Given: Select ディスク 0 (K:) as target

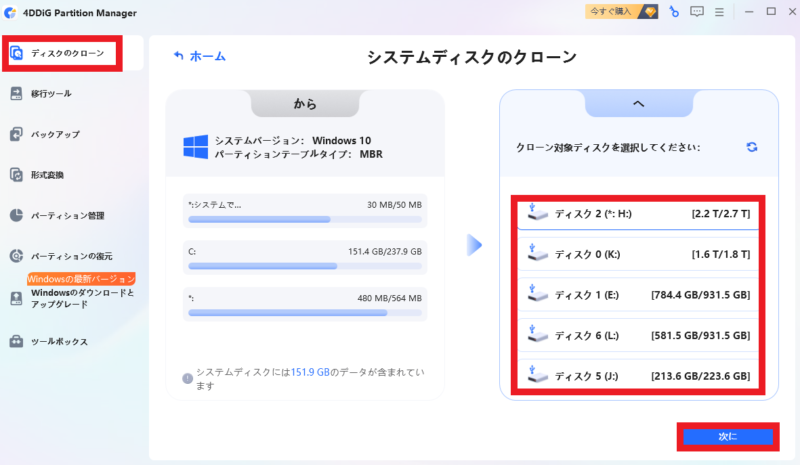Looking at the screenshot, I should coord(638,255).
